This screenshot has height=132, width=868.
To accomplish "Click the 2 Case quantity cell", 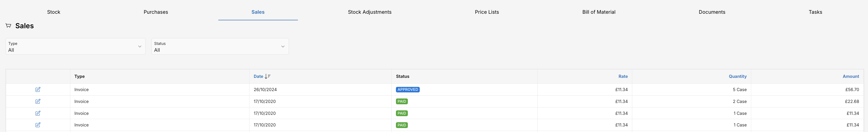I will click(x=740, y=101).
